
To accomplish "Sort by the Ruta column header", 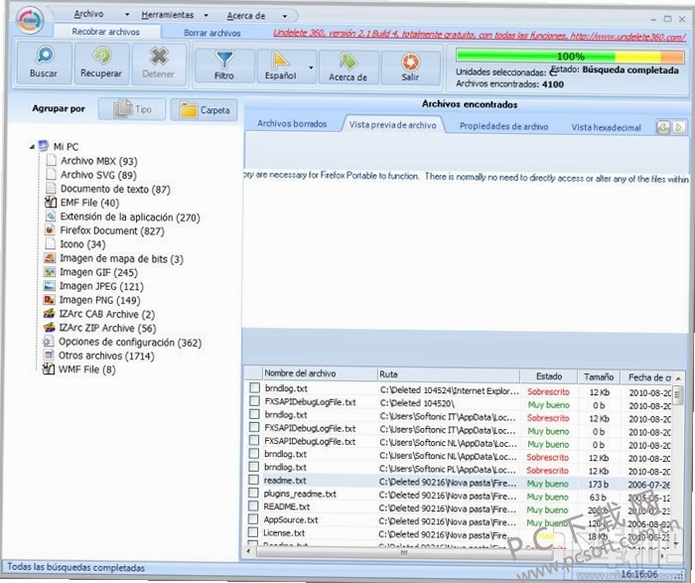I will [x=448, y=375].
